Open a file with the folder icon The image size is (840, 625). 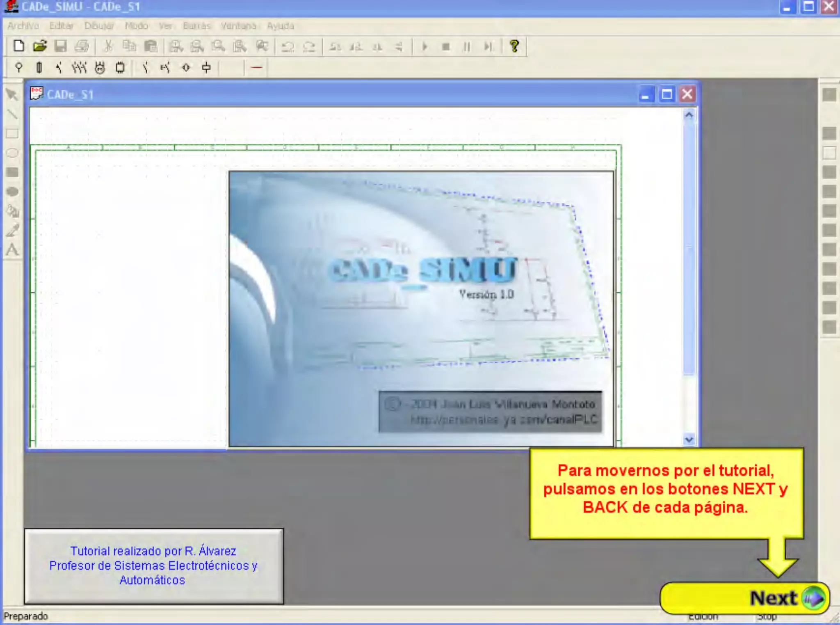click(40, 46)
